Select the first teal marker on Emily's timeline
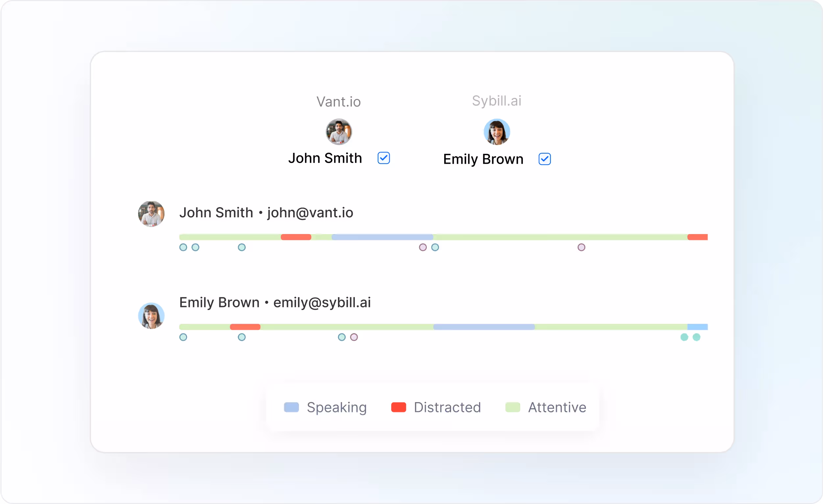823x504 pixels. click(183, 337)
